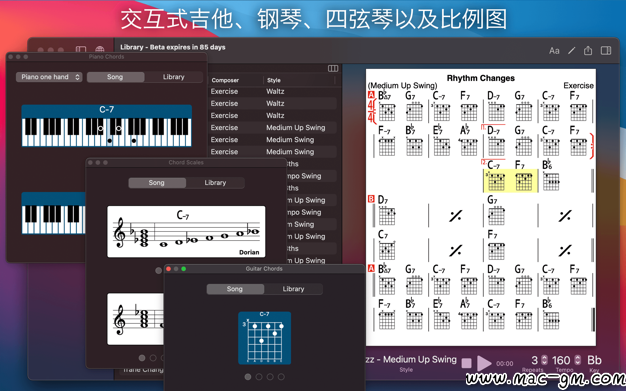Viewport: 626px width, 391px height.
Task: Click the Bb key selector
Action: click(594, 360)
